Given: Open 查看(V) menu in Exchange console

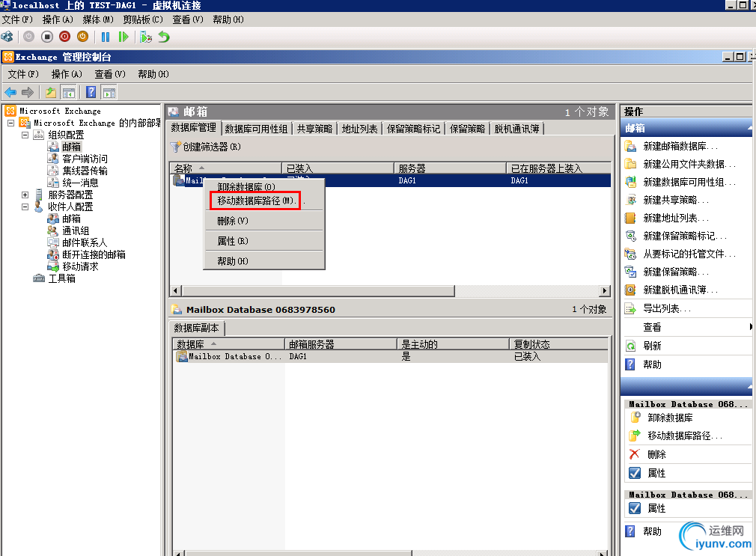Looking at the screenshot, I should pyautogui.click(x=110, y=74).
